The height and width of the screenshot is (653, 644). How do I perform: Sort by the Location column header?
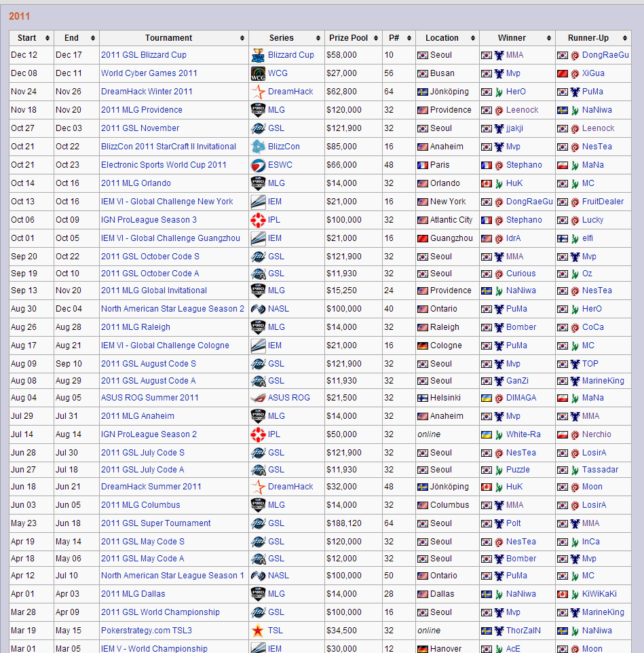coord(472,38)
